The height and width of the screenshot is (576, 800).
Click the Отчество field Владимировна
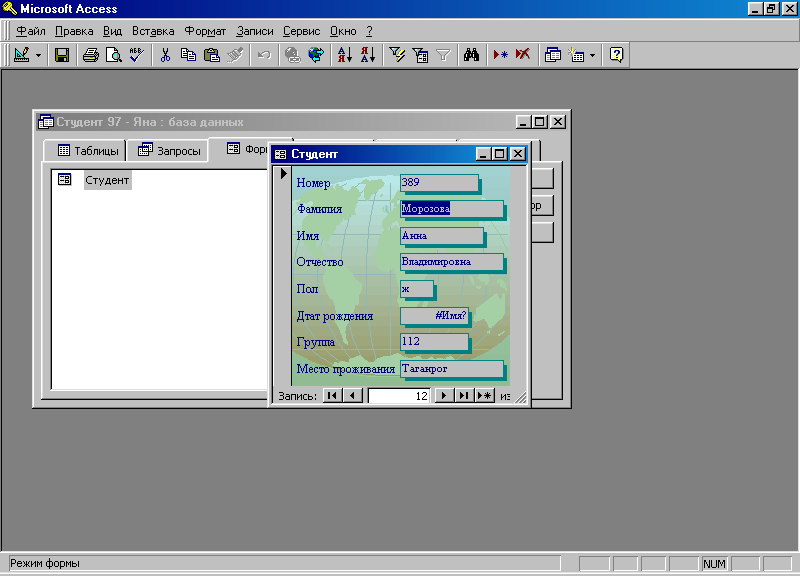click(x=452, y=262)
